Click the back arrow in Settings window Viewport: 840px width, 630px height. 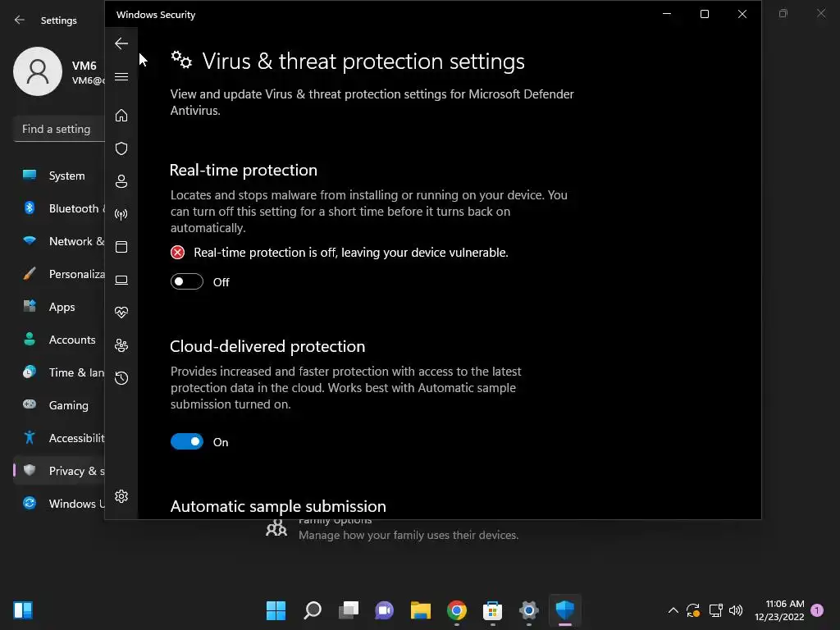[x=20, y=20]
